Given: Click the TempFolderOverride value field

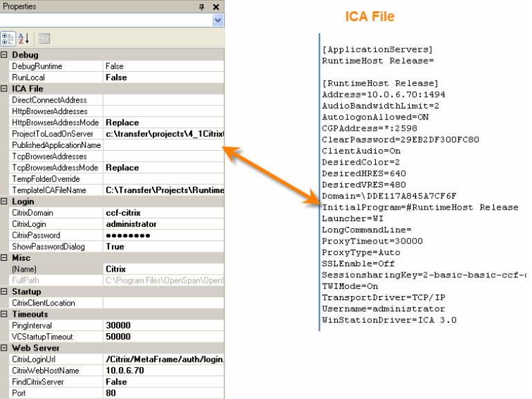Looking at the screenshot, I should click(x=164, y=179).
